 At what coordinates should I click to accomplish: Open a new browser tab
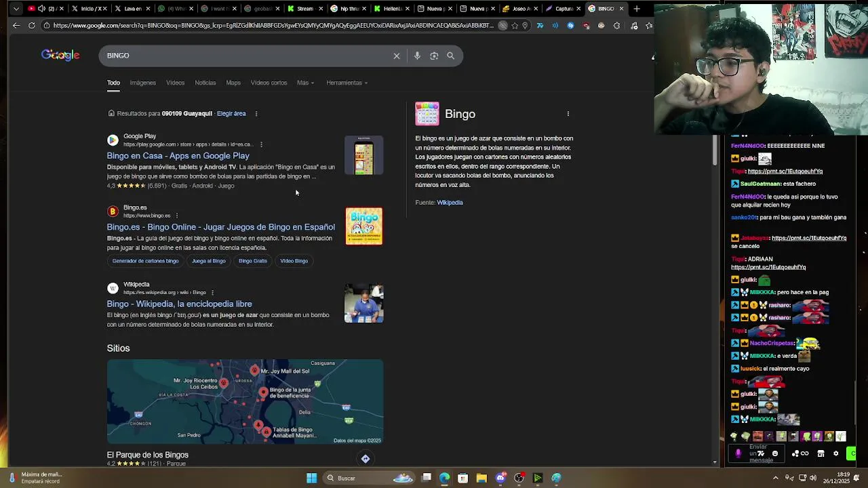point(637,8)
